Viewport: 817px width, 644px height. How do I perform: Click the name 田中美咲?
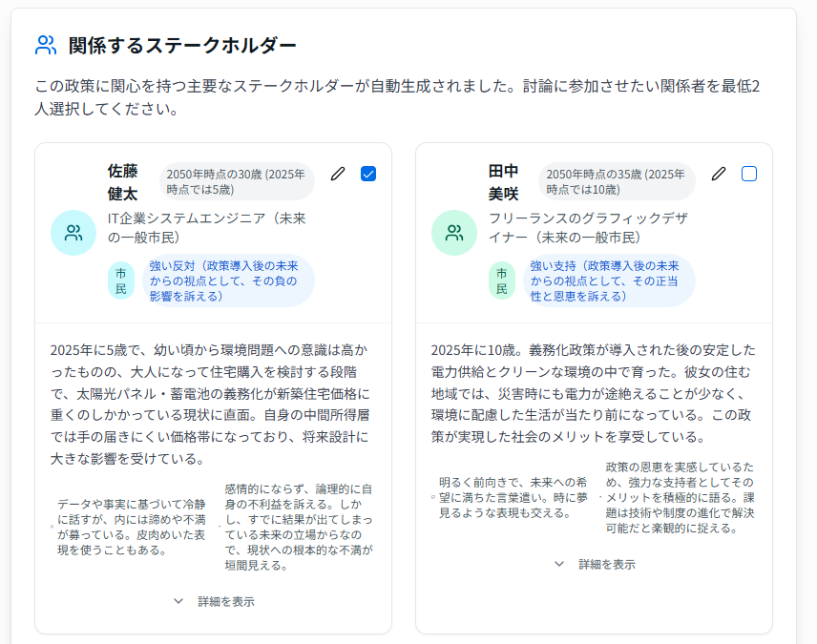click(x=503, y=182)
